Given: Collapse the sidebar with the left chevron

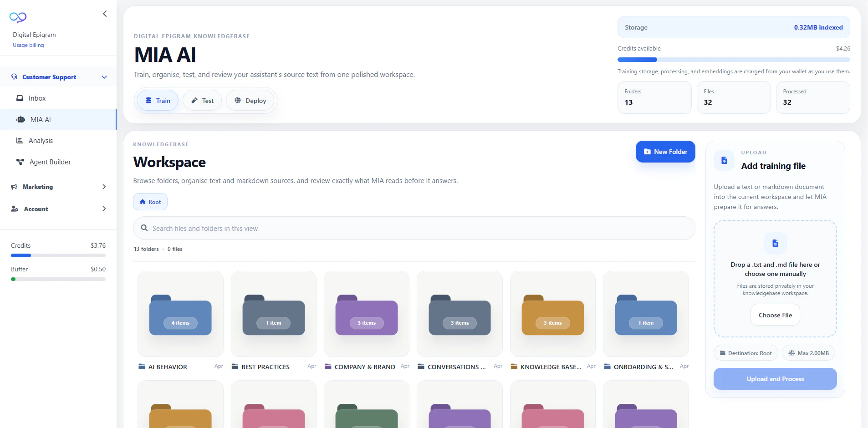Looking at the screenshot, I should point(105,14).
